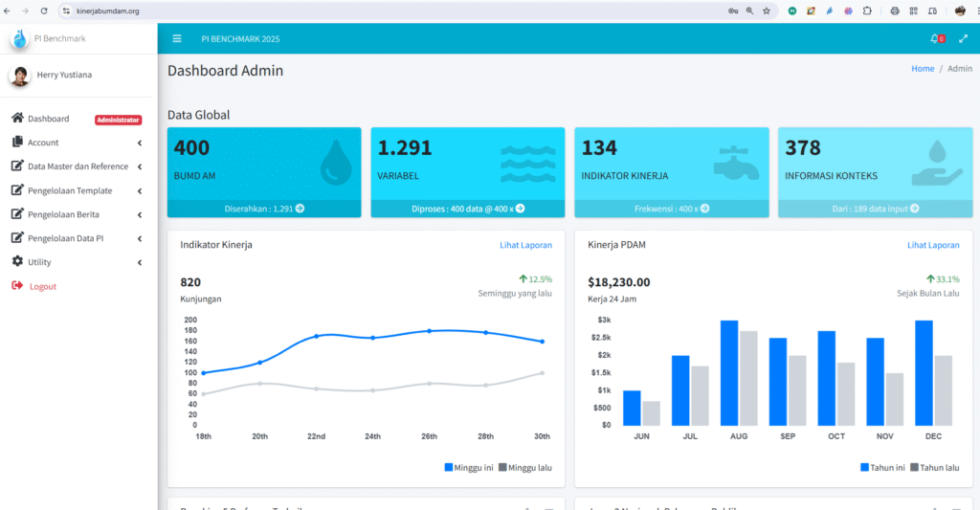980x510 pixels.
Task: Open the notifications bell icon
Action: point(935,39)
